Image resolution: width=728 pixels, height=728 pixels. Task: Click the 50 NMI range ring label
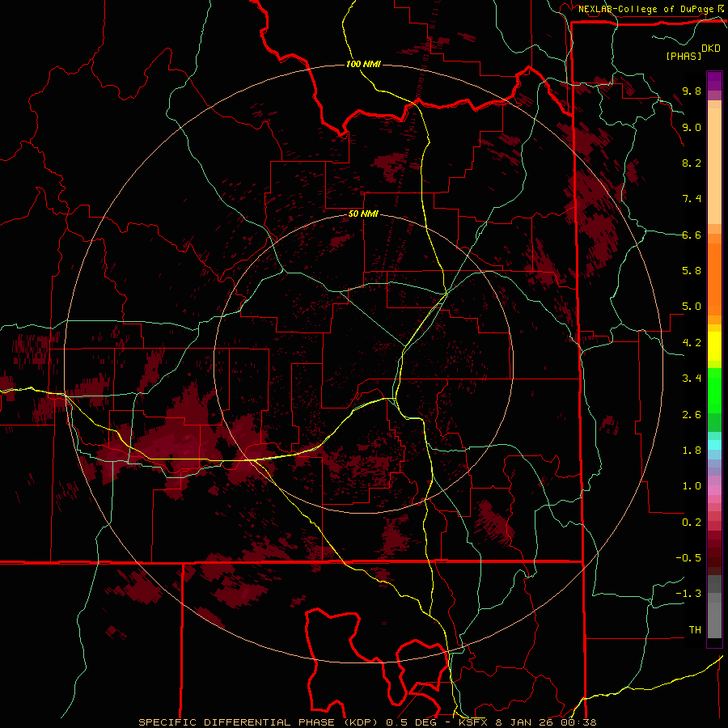363,214
